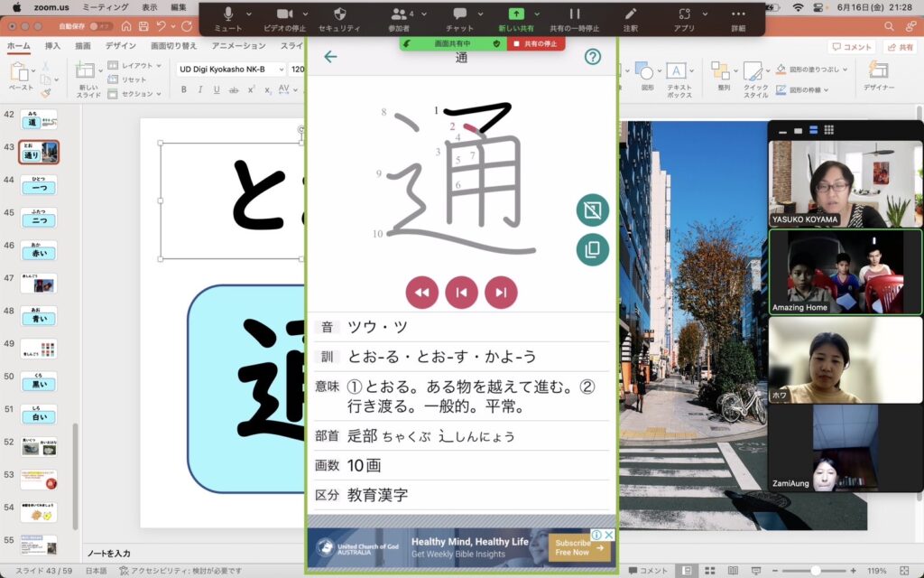Open the Shape Fill dropdown

[811, 70]
